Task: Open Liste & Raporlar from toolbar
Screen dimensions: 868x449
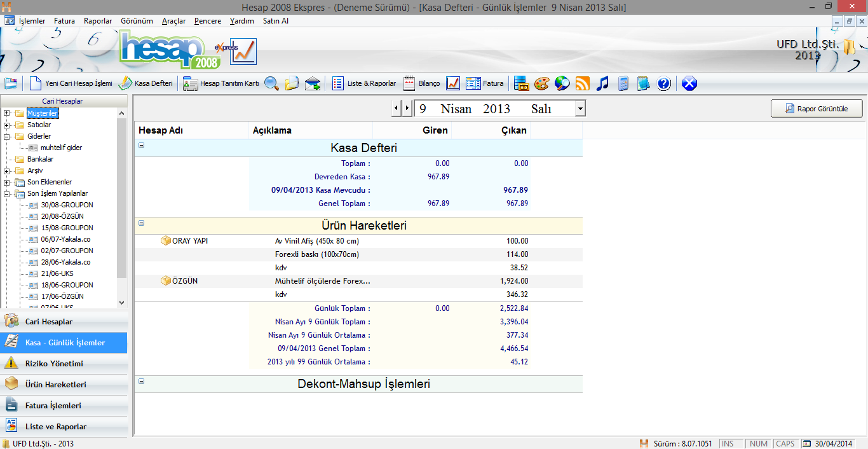Action: point(364,83)
